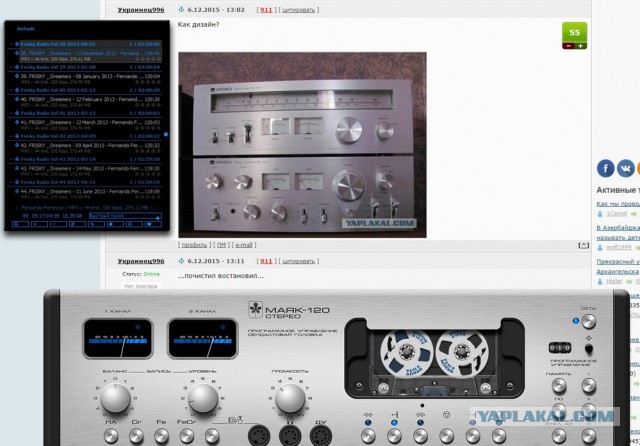Click the recording УРОВЕНЬ knob
640x446 pixels.
coord(203,398)
